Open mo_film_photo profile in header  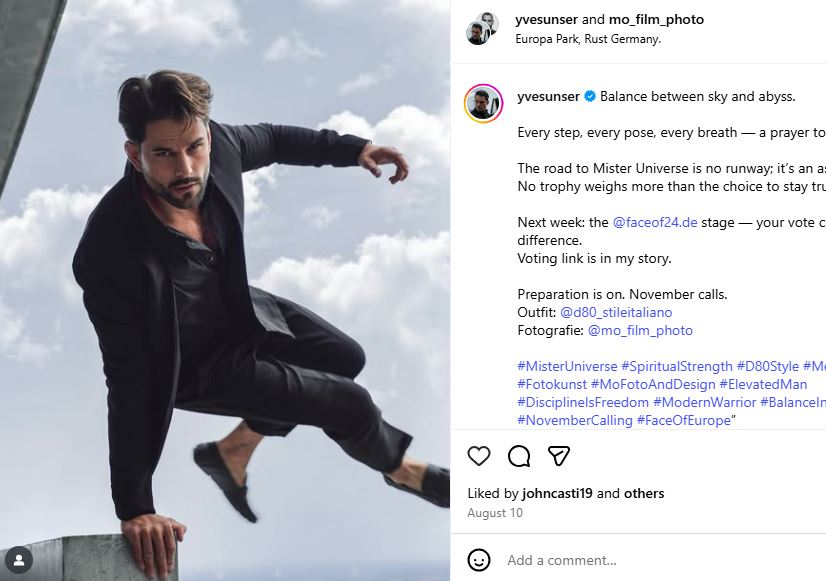pos(656,20)
